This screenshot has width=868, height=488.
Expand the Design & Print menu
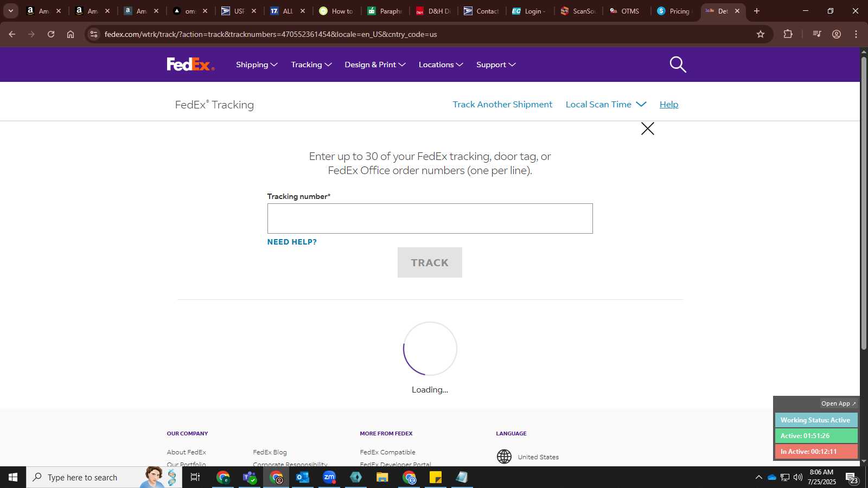coord(375,65)
